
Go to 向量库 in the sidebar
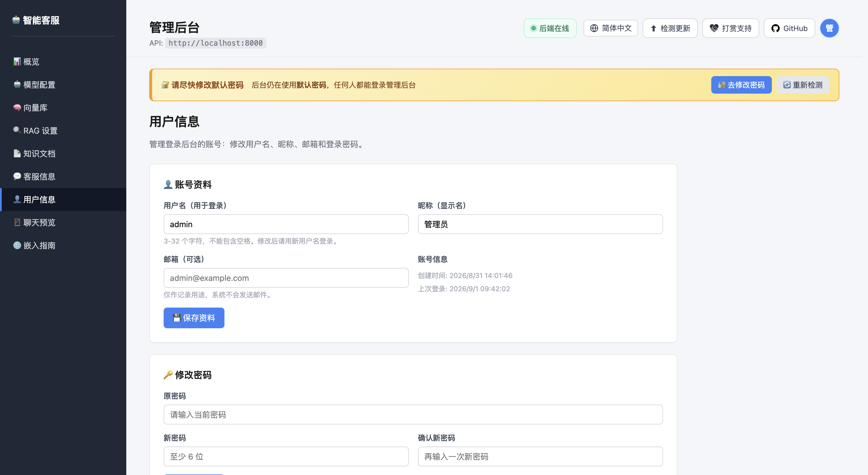click(x=63, y=107)
